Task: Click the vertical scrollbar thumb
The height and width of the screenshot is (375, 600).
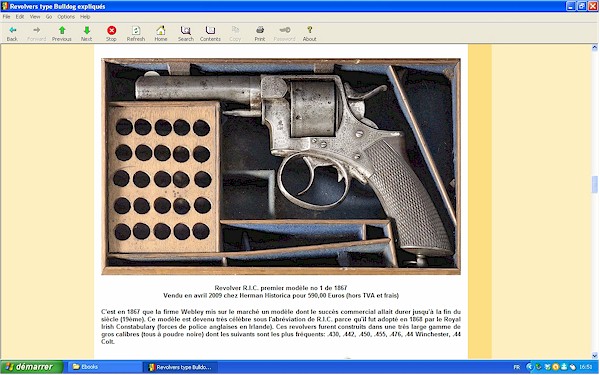Action: tap(594, 185)
